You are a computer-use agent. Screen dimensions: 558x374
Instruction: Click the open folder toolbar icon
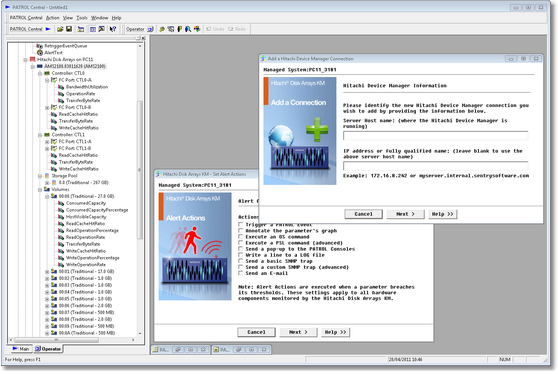60,29
